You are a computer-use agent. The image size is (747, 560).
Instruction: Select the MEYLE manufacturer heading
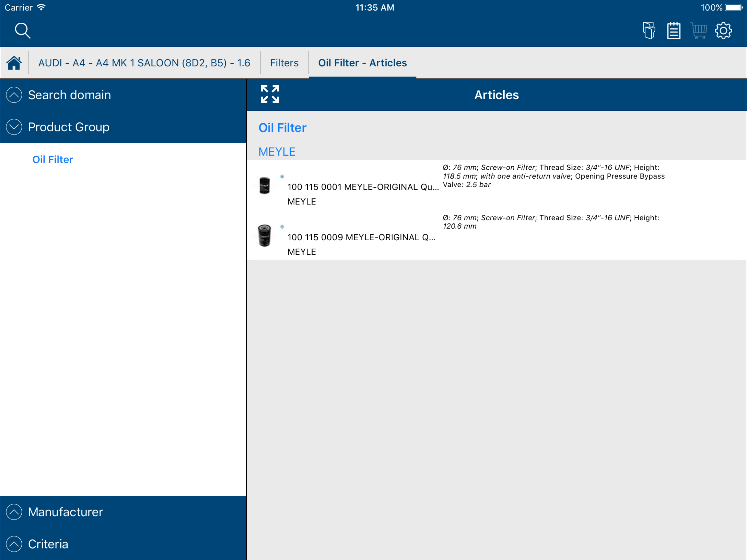pyautogui.click(x=277, y=152)
